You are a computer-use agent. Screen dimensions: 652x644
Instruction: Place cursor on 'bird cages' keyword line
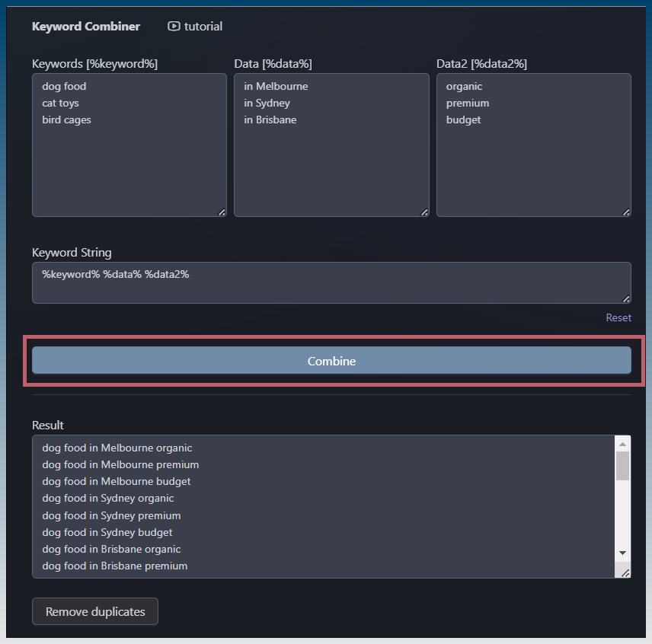pyautogui.click(x=66, y=120)
